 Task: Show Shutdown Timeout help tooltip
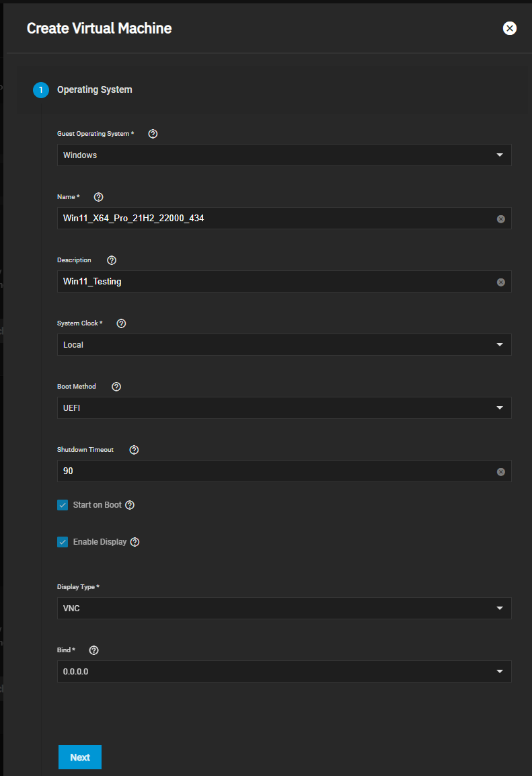134,450
